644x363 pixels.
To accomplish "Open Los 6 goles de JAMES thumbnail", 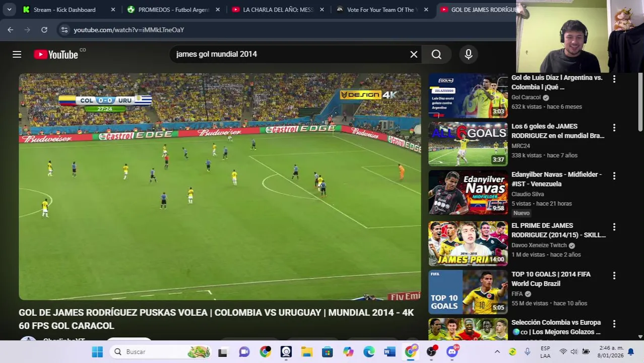I will [468, 144].
